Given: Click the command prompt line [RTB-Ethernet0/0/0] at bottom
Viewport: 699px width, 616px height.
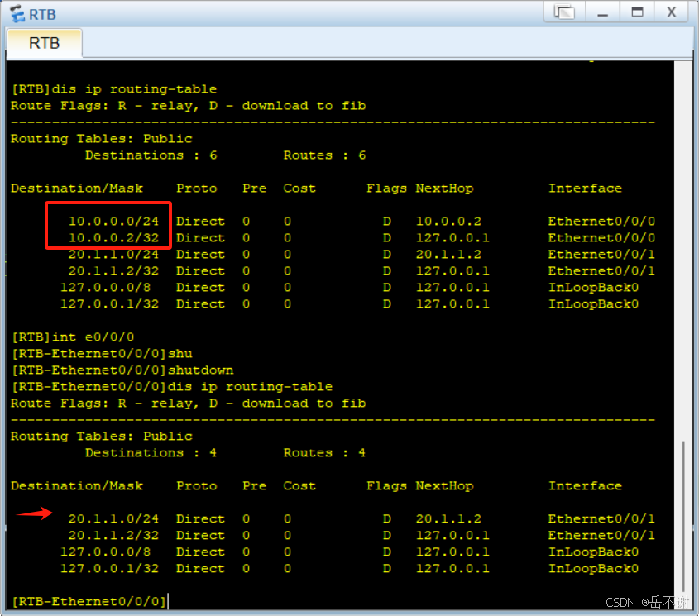Looking at the screenshot, I should point(89,601).
